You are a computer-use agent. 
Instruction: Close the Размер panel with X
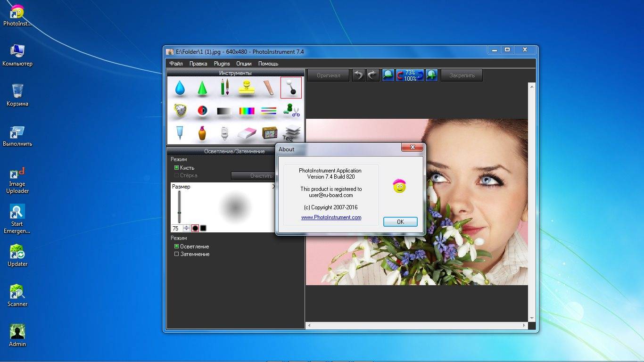click(x=274, y=187)
